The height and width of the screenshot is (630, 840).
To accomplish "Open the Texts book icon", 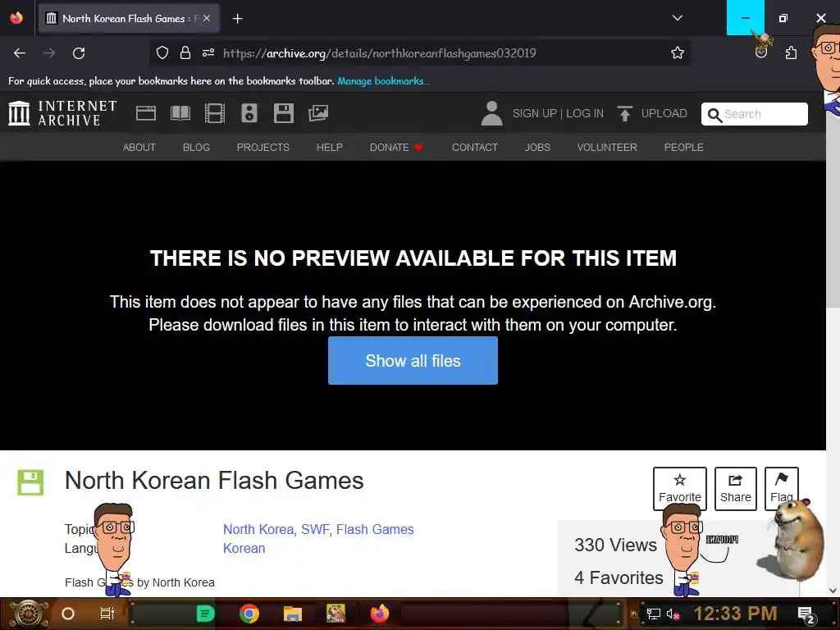I will [x=180, y=113].
